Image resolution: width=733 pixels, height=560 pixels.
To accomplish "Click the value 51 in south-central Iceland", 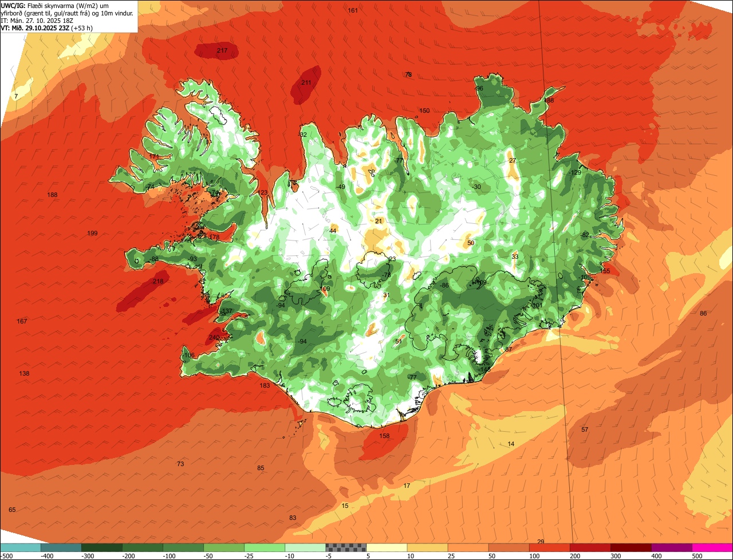I will (x=399, y=341).
